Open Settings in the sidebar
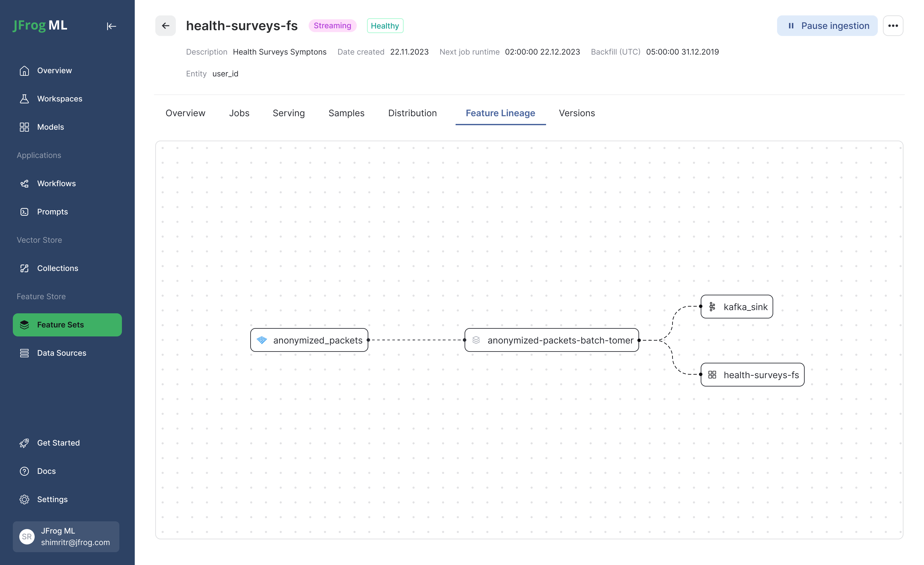The width and height of the screenshot is (924, 565). coord(67,499)
